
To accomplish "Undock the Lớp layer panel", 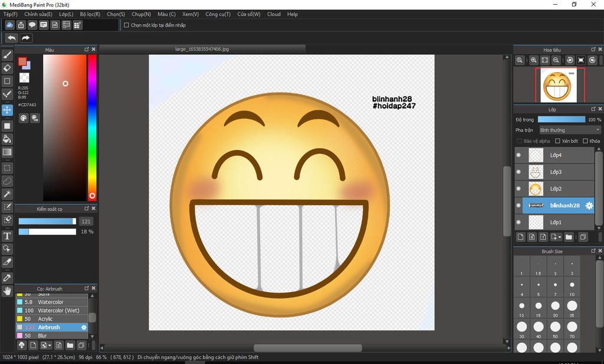I will (x=593, y=109).
